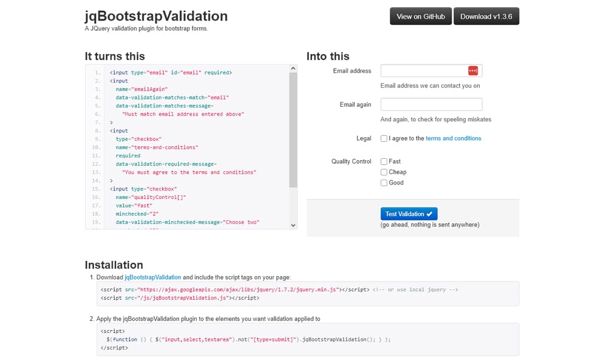607x364 pixels.
Task: Click the closing '</script>' line in step 2
Action: click(114, 348)
